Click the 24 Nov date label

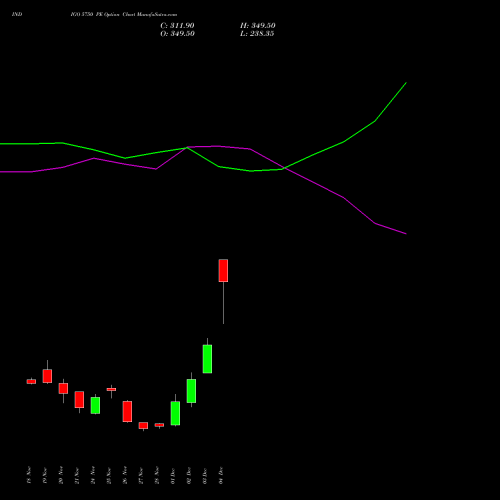[x=93, y=475]
